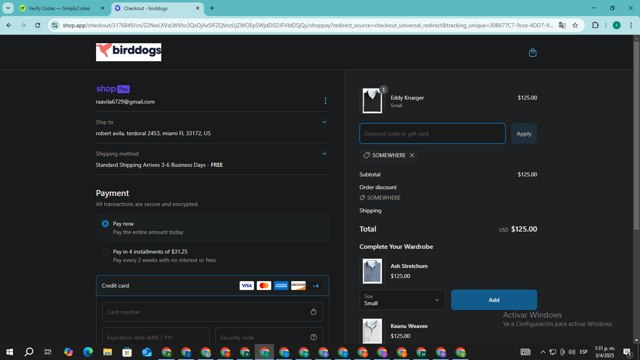Screen dimensions: 640x360
Task: Reload the page
Action: (x=38, y=25)
